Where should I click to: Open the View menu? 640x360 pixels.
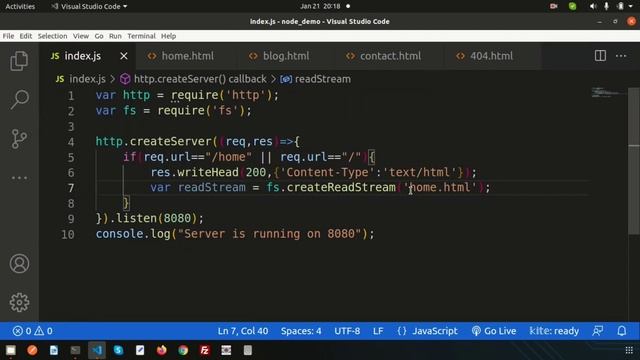point(81,36)
